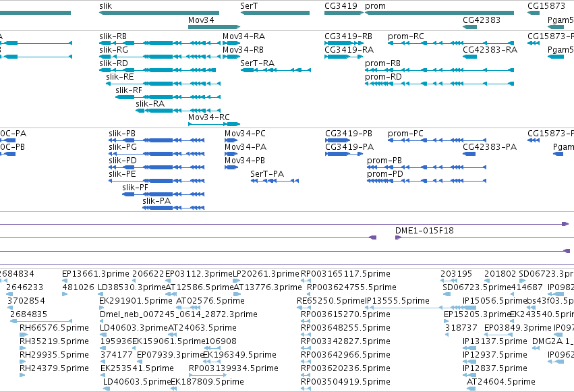Click the prom-PC protein label
This screenshot has width=574, height=392.
tap(405, 134)
